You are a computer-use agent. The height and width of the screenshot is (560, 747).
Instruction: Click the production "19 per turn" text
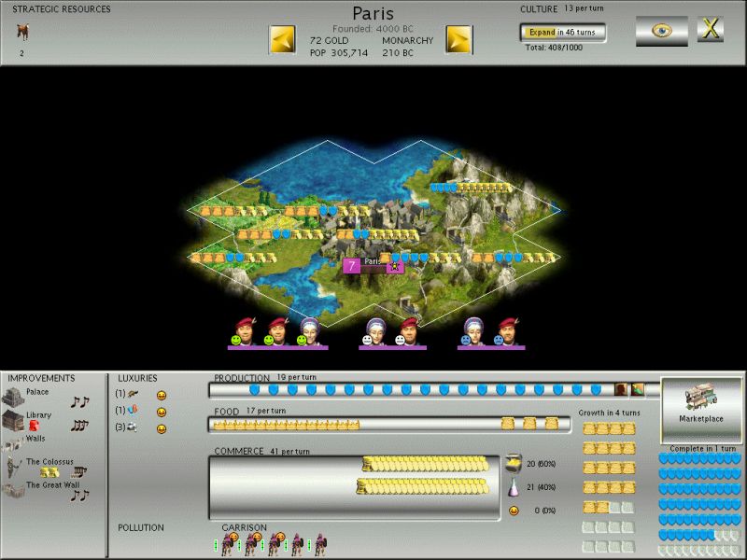[x=296, y=377]
